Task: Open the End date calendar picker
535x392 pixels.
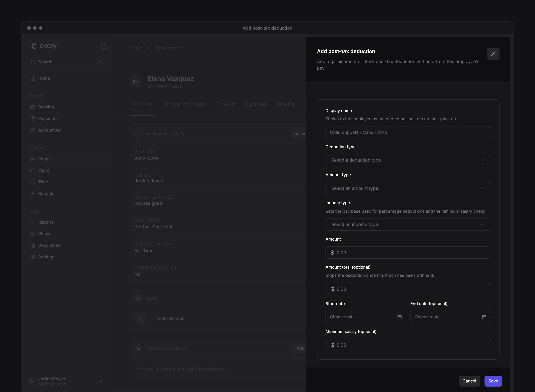Action: pyautogui.click(x=484, y=317)
